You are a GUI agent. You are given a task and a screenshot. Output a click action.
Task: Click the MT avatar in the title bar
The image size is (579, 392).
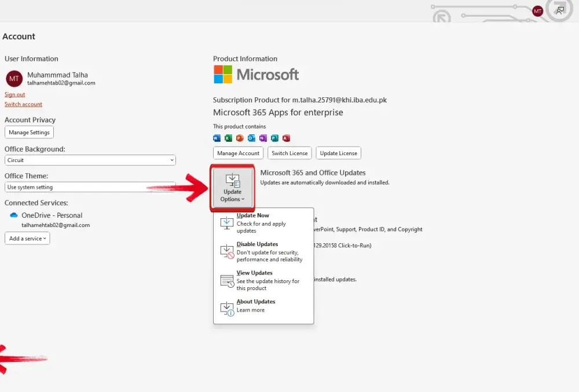point(538,11)
